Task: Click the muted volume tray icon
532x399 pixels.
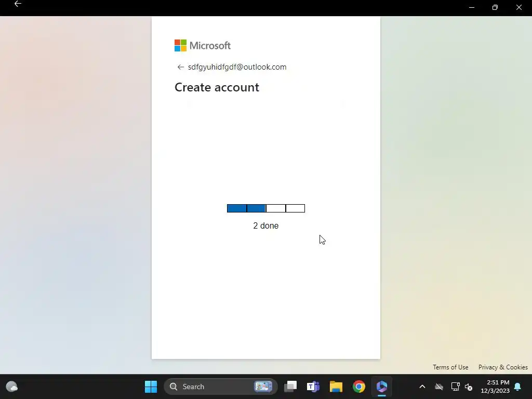Action: [469, 387]
